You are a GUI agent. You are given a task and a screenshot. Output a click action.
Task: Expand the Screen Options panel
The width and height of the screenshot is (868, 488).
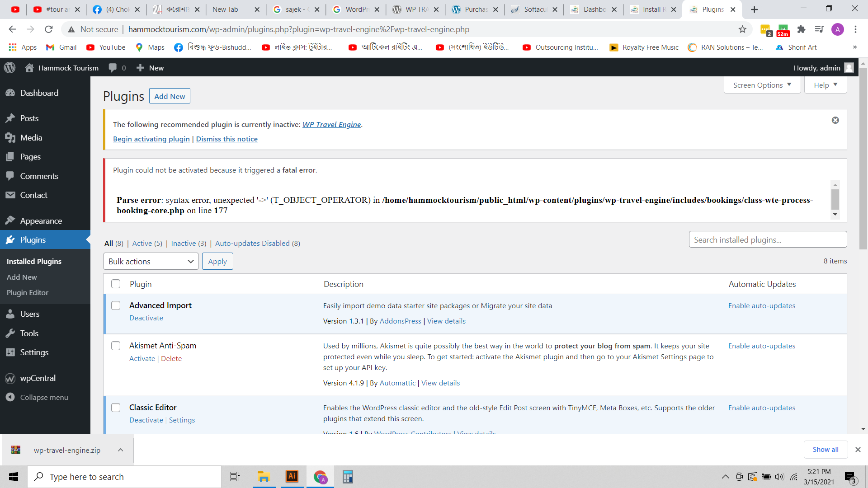[762, 85]
